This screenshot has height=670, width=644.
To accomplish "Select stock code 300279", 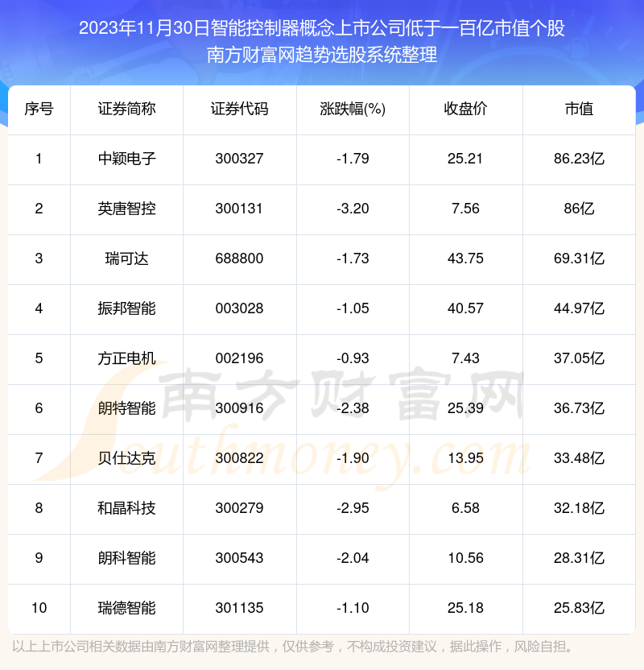I will coord(240,509).
